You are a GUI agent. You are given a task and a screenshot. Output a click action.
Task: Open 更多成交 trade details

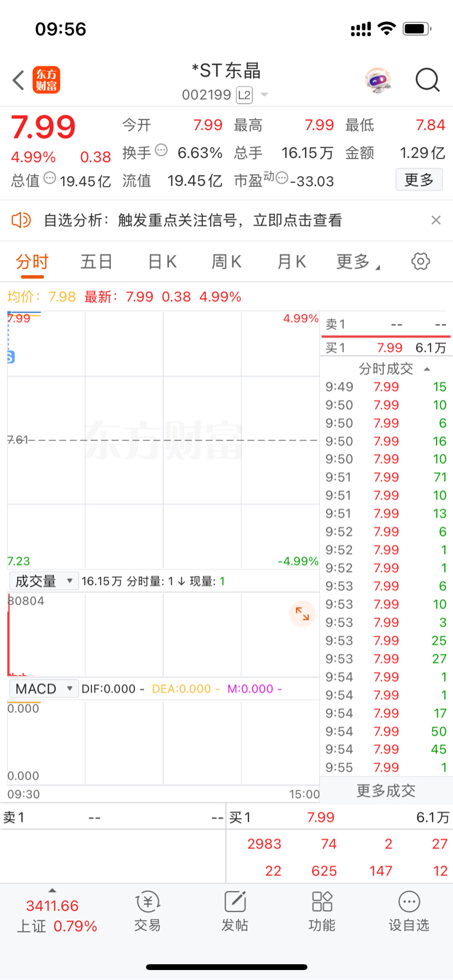tap(386, 790)
